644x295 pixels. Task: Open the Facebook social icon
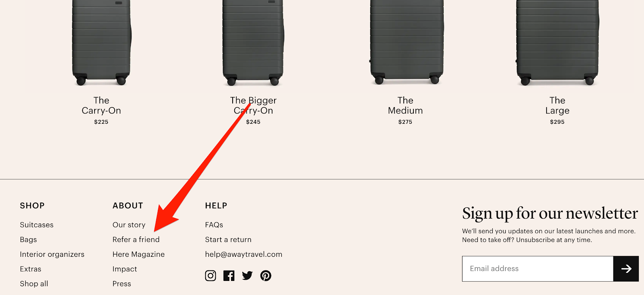tap(229, 276)
